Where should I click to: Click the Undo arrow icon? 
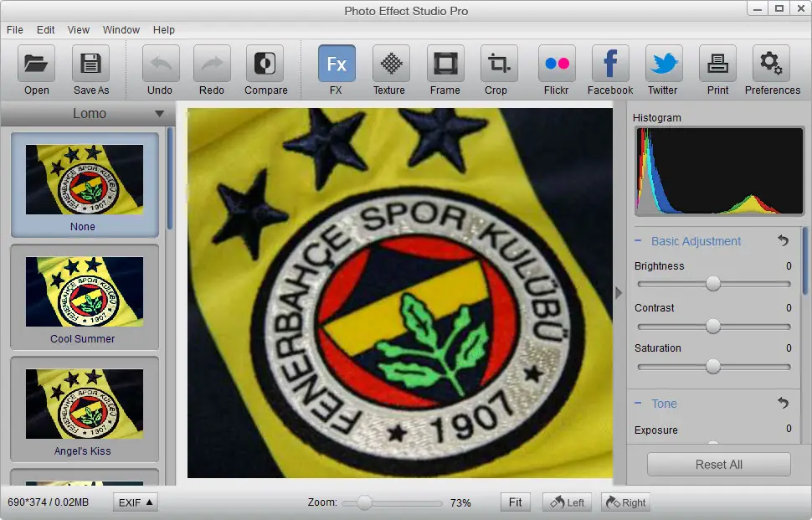tap(161, 64)
